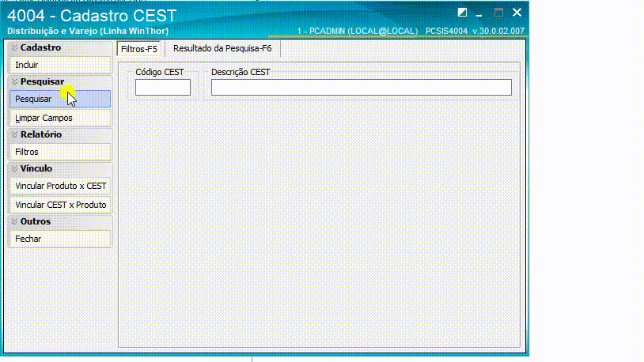Select Vincular Produto x CEST
Image resolution: width=644 pixels, height=362 pixels.
tap(60, 186)
